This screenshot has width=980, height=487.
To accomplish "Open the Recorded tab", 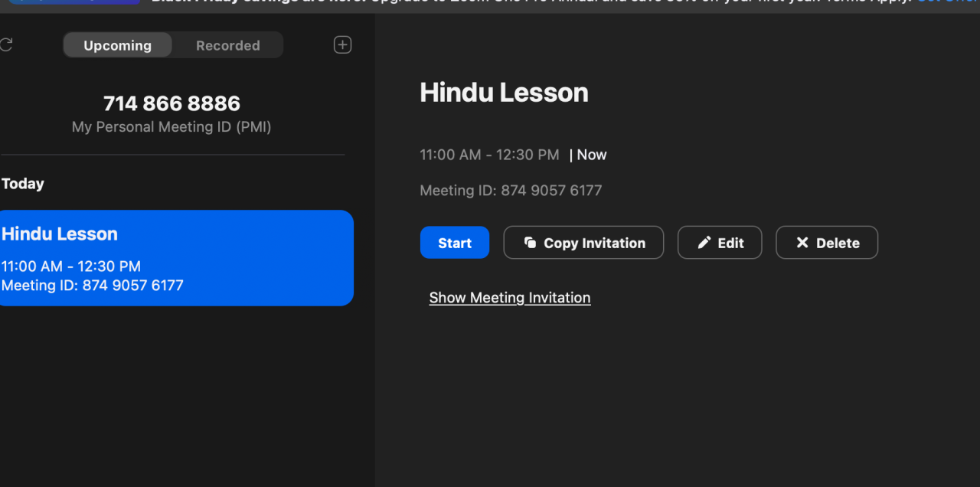I will click(x=227, y=45).
